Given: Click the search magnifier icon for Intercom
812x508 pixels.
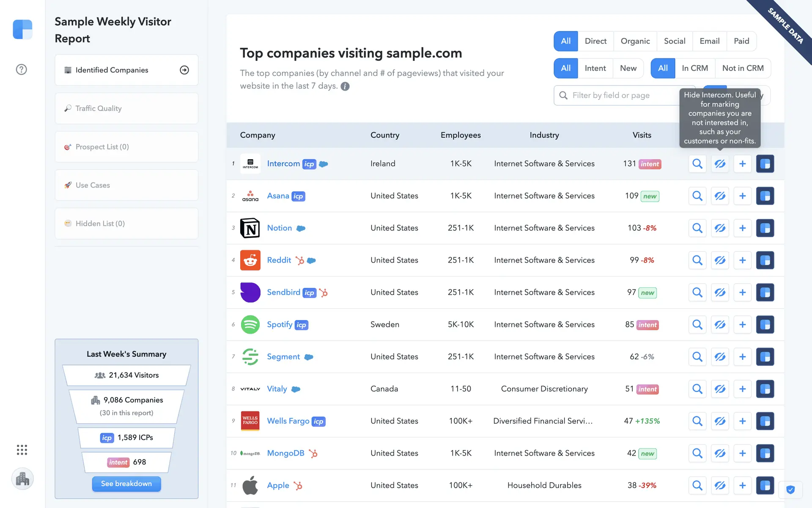Looking at the screenshot, I should 697,164.
